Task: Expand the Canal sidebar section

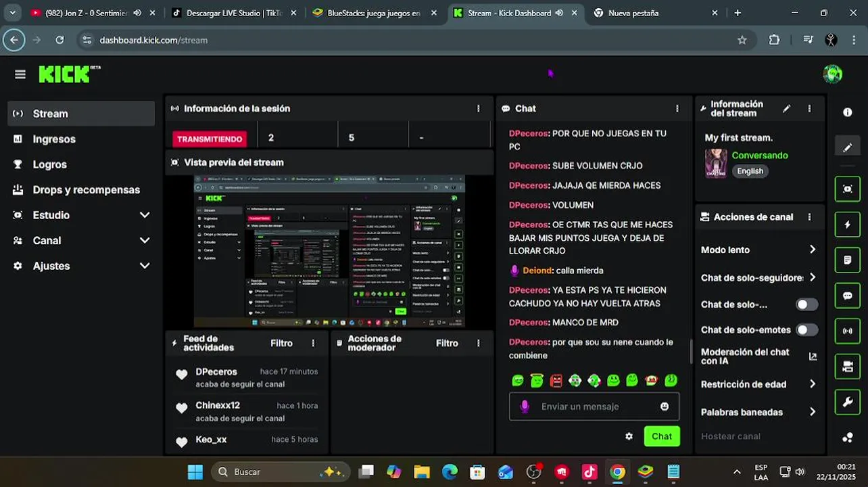Action: pyautogui.click(x=81, y=240)
